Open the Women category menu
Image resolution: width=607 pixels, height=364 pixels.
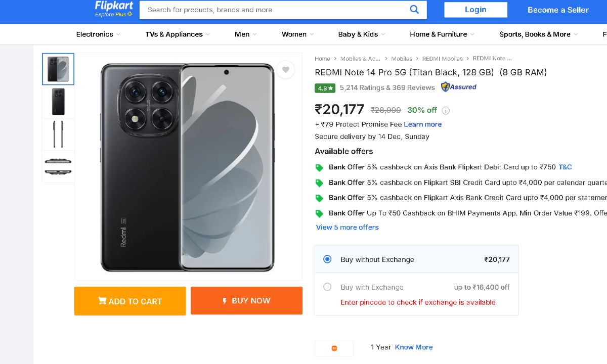(297, 34)
